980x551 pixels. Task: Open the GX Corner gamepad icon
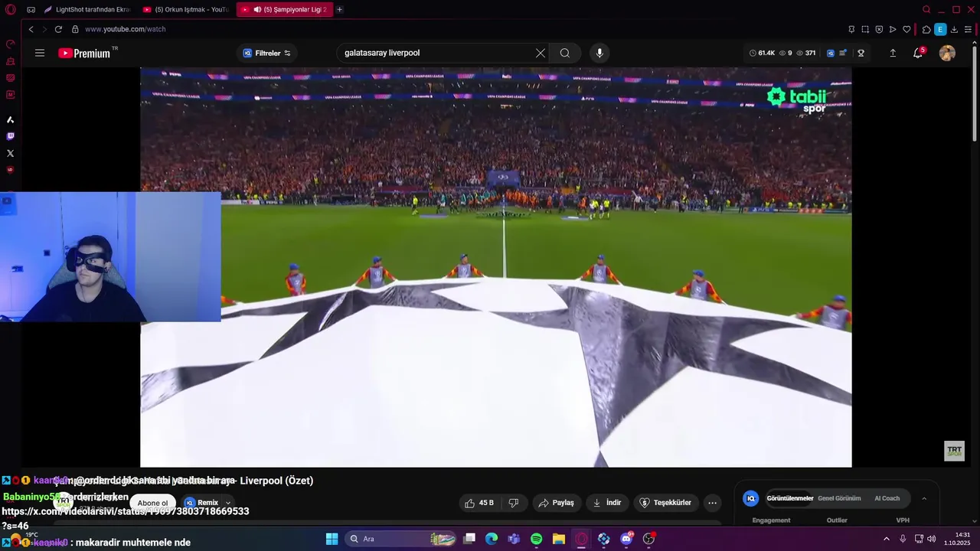31,9
